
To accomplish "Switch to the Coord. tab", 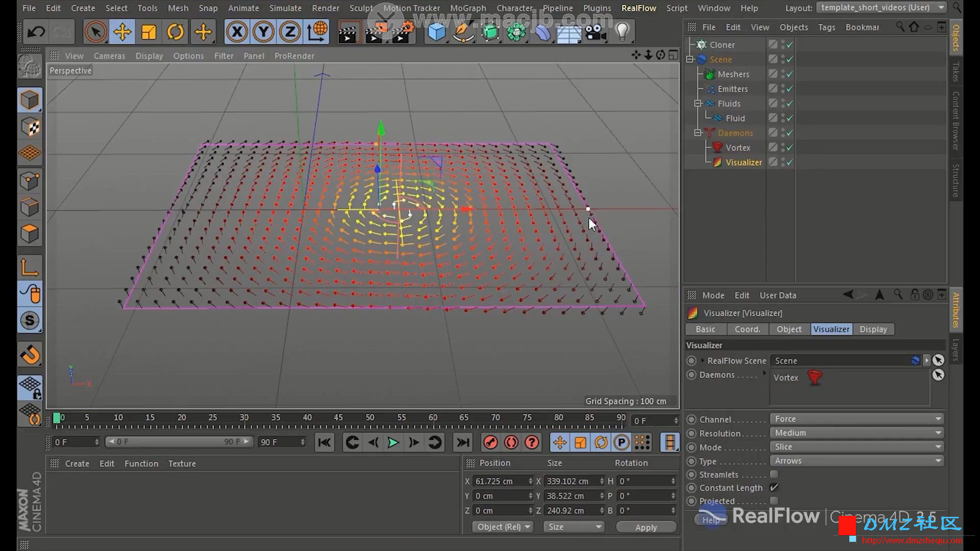I will (747, 329).
